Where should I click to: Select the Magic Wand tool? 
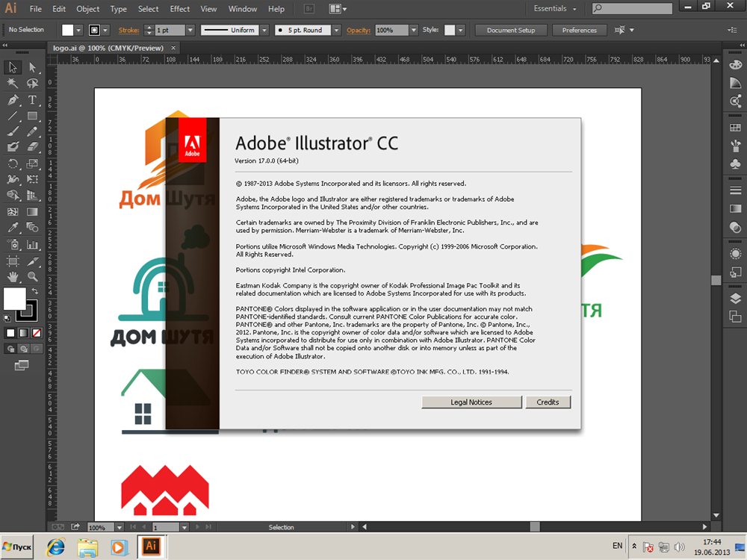(x=13, y=84)
